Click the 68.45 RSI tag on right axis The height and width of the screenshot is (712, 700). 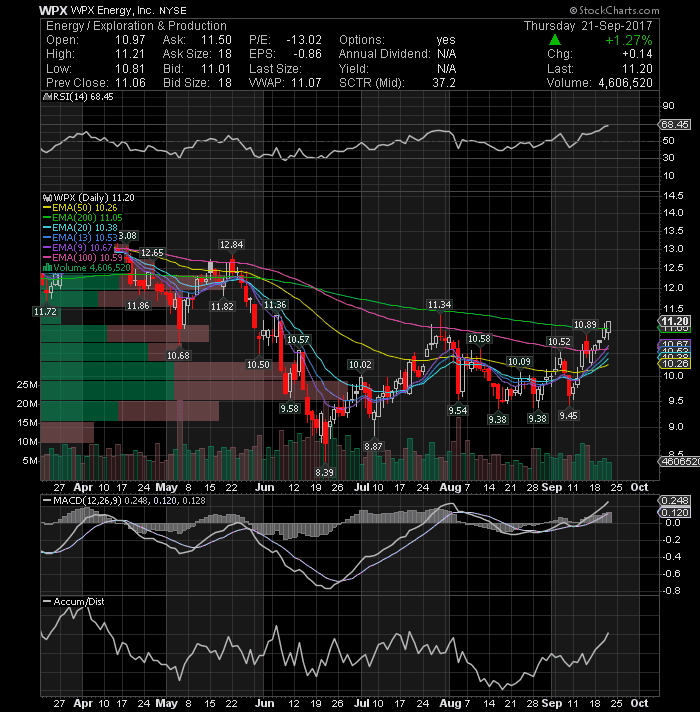(x=675, y=124)
